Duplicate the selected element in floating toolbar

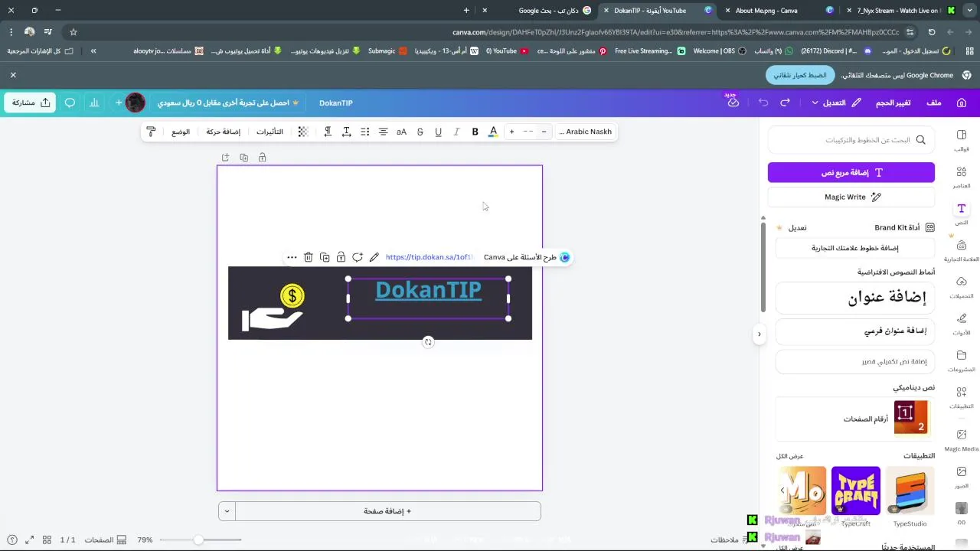325,257
